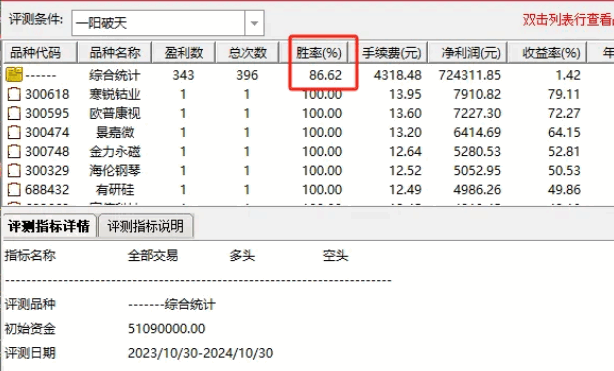Sort by 盈利数 column header
Image resolution: width=614 pixels, height=371 pixels.
[184, 52]
